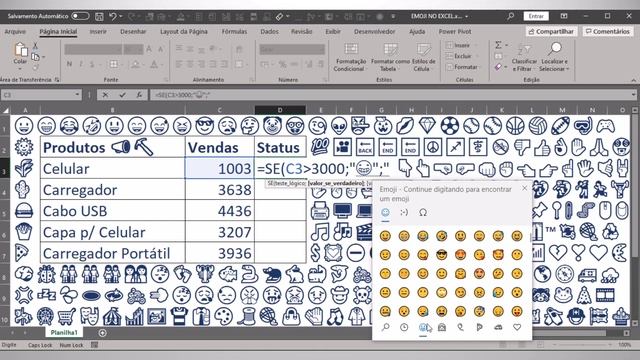Select the Vendas value 4436

(220, 211)
